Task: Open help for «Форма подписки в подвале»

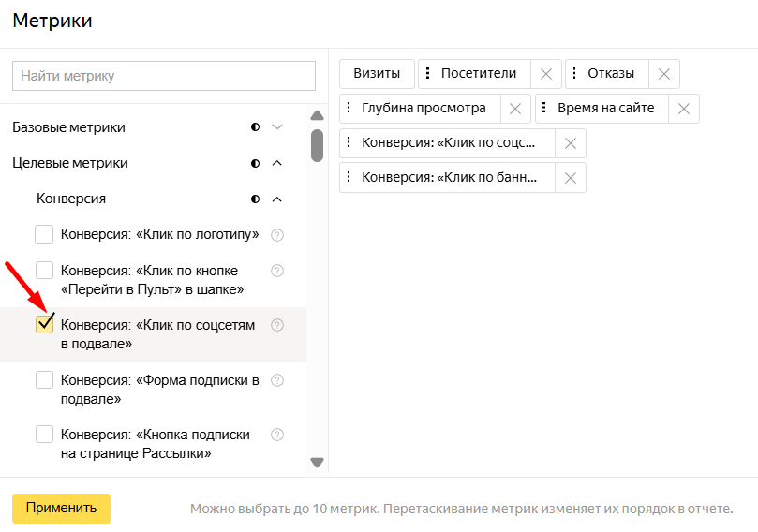Action: [x=277, y=380]
